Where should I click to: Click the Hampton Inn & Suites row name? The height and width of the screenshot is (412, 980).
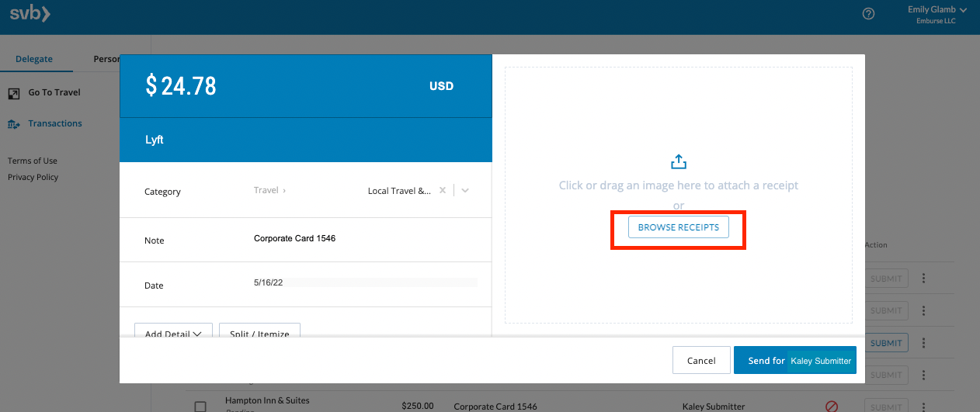(x=267, y=400)
